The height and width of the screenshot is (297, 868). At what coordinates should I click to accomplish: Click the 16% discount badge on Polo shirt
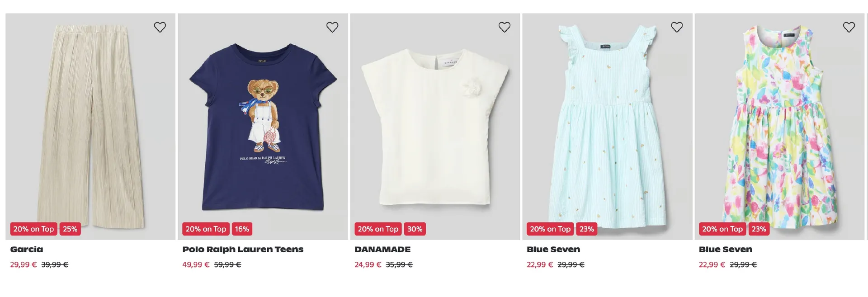pos(242,229)
